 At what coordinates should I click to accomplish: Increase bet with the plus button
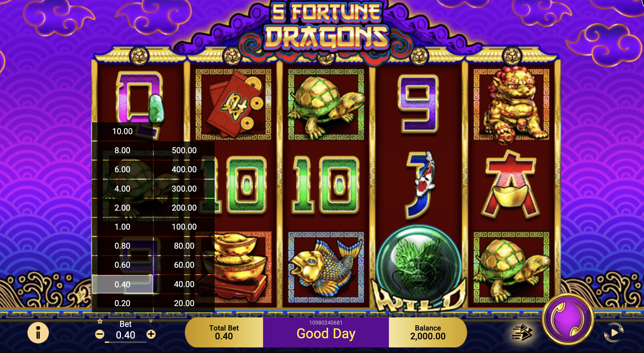click(x=151, y=334)
